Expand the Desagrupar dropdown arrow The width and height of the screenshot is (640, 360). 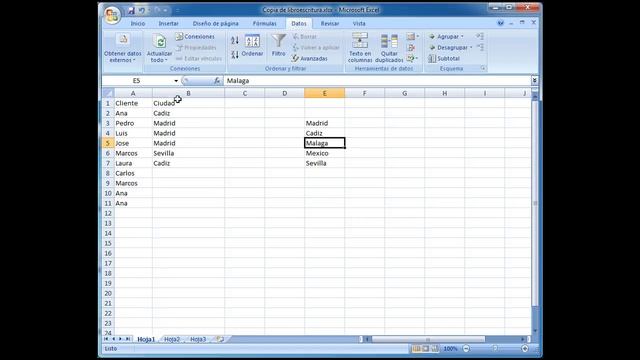pos(471,48)
